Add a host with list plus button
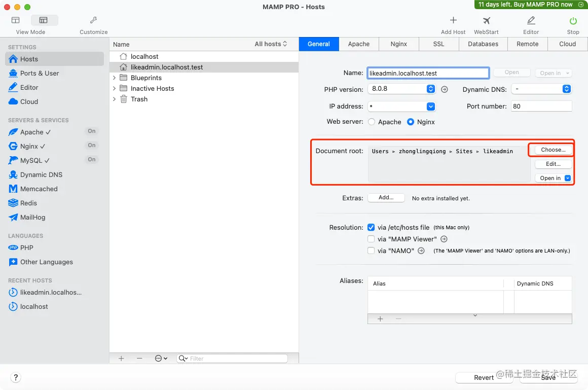 pos(121,359)
